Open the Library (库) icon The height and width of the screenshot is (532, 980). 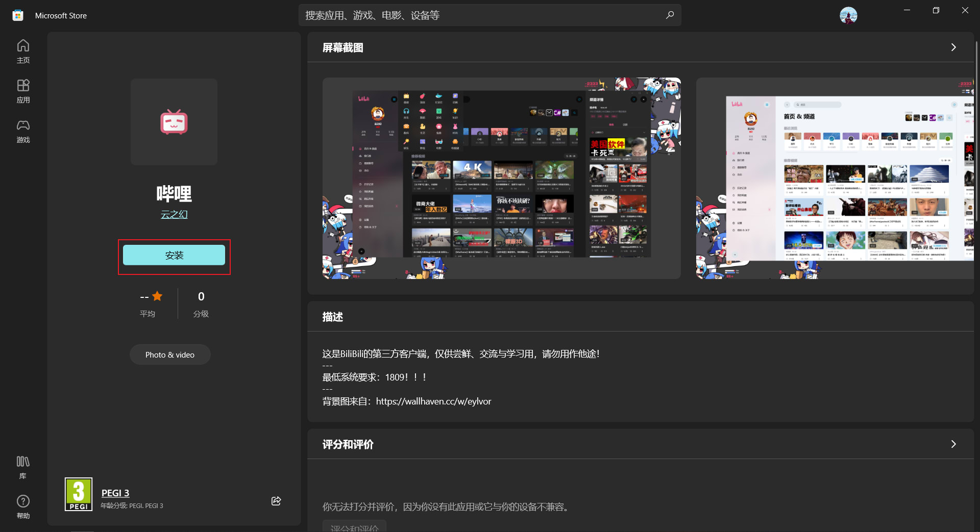23,467
